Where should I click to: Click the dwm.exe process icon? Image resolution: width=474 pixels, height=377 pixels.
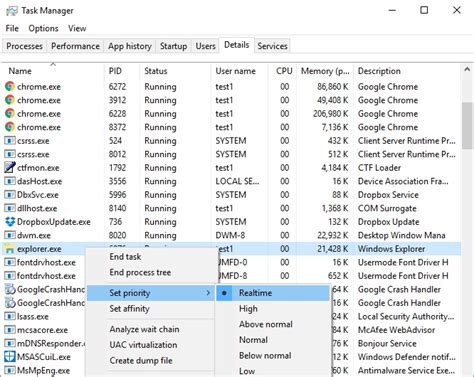click(10, 235)
